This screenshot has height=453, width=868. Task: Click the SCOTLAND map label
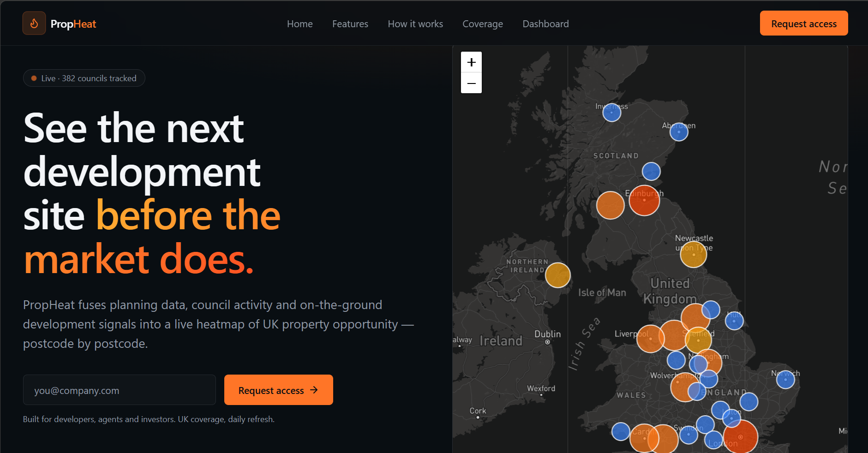click(616, 156)
